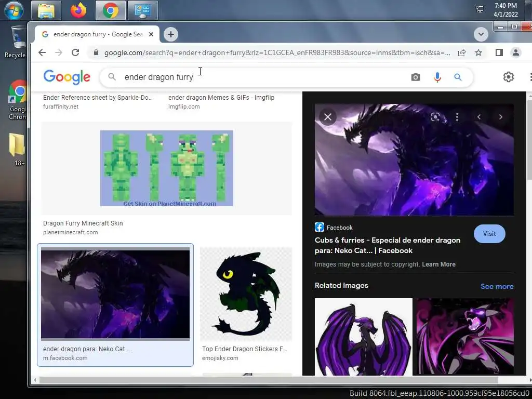Click the Chrome back arrow button

(x=42, y=52)
